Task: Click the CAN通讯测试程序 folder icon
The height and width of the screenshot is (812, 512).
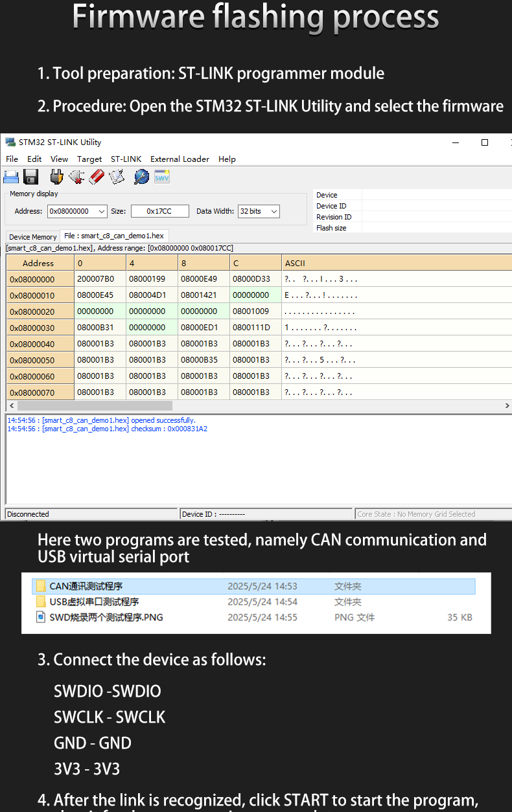Action: point(41,587)
